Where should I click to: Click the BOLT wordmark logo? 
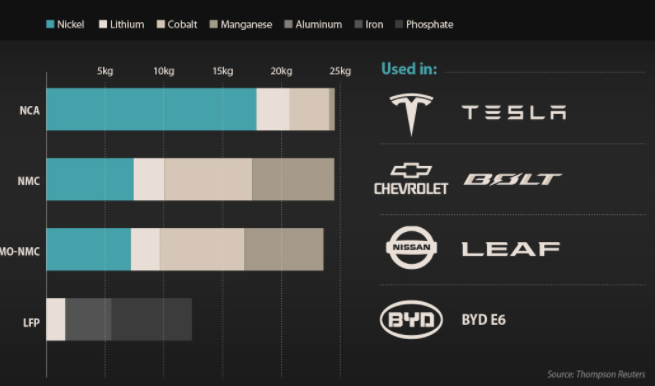pyautogui.click(x=513, y=180)
